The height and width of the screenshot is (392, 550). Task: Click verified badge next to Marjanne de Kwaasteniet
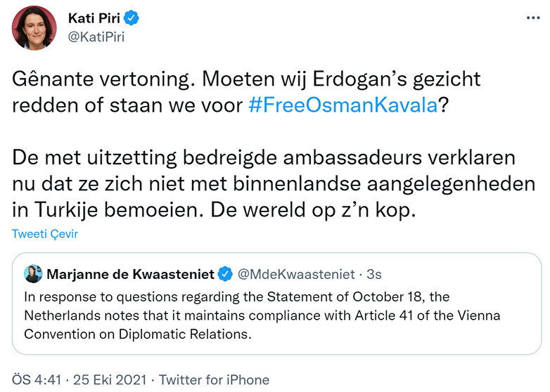click(226, 273)
